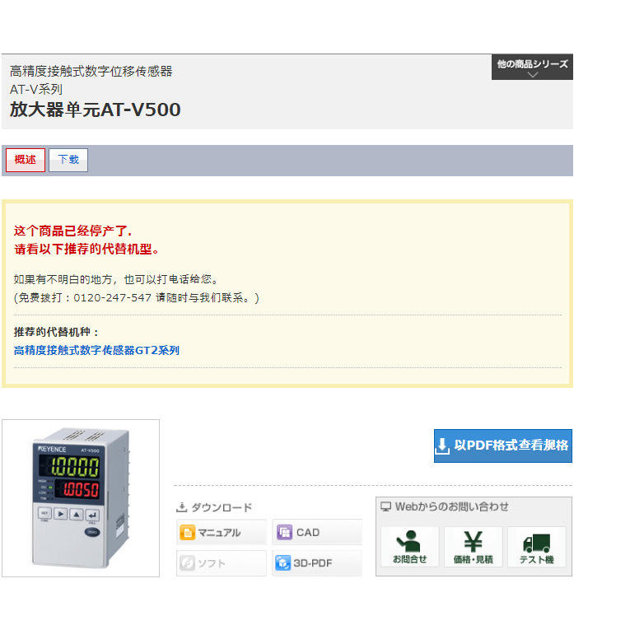The width and height of the screenshot is (644, 644).
Task: Open the CAD download
Action: (317, 532)
